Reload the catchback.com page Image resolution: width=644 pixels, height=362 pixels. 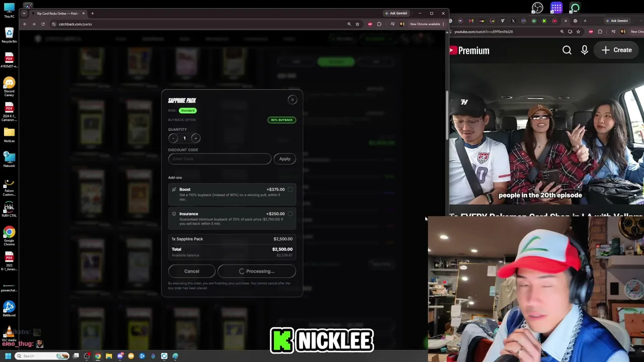click(x=43, y=24)
